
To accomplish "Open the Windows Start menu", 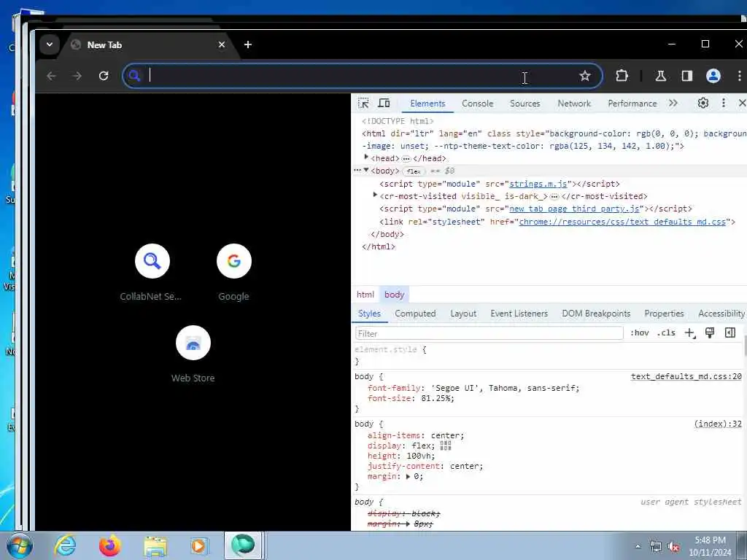I will click(19, 545).
